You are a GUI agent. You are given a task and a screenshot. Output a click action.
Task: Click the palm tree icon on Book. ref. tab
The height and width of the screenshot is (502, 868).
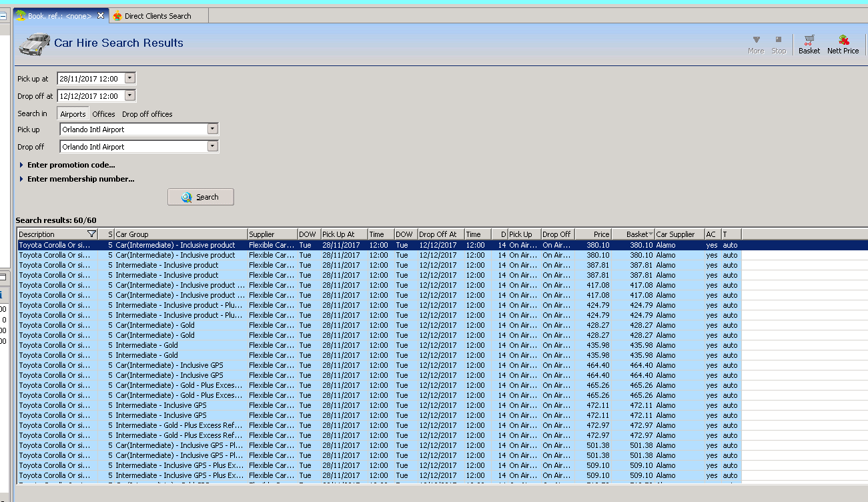tap(21, 16)
